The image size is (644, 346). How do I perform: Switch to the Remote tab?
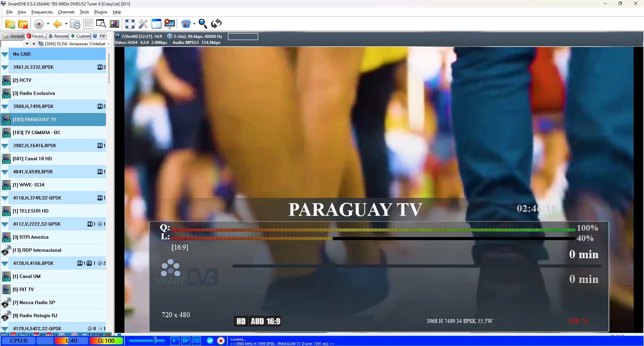58,36
